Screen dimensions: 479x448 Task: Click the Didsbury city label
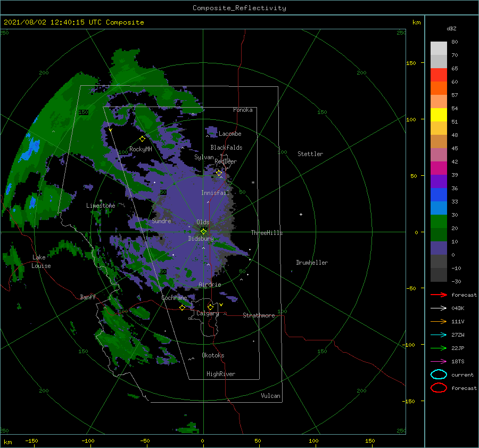pos(201,239)
